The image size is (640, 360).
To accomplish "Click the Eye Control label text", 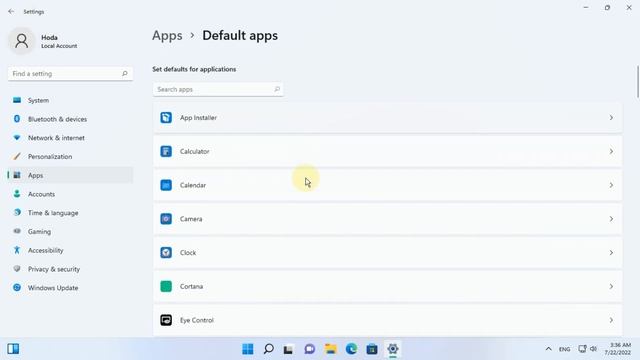I will tap(197, 320).
